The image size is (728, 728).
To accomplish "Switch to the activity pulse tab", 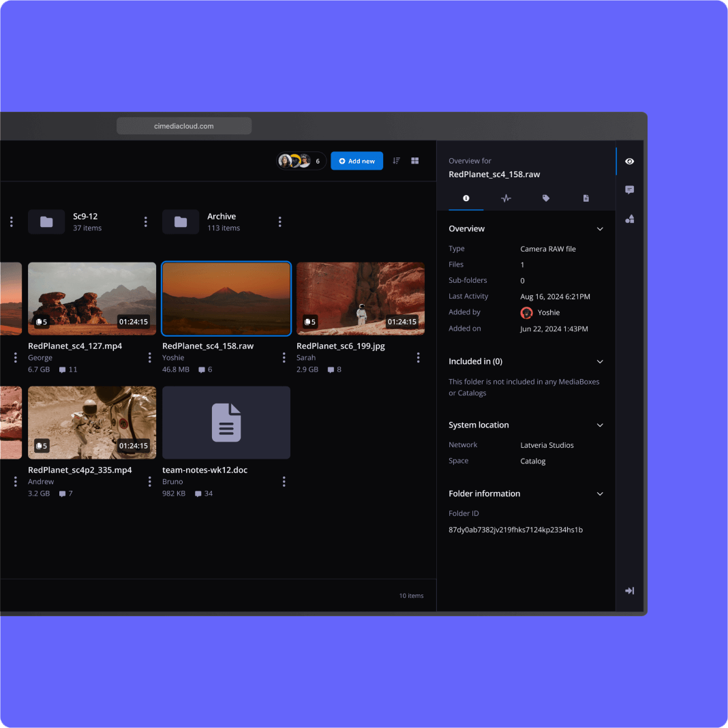I will (506, 198).
